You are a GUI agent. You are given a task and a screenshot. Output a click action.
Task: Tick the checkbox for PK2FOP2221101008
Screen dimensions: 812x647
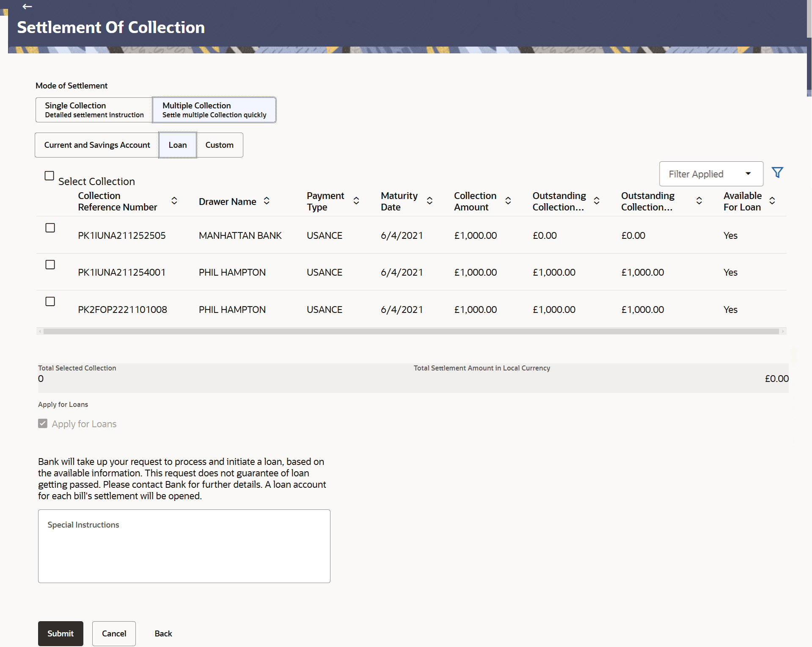click(50, 301)
